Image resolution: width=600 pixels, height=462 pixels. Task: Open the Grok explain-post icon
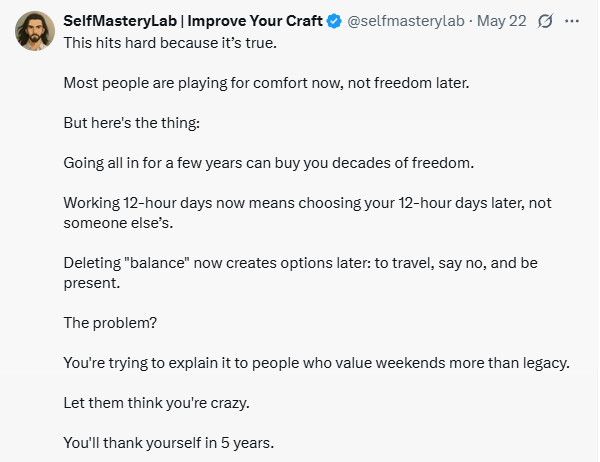click(x=545, y=21)
